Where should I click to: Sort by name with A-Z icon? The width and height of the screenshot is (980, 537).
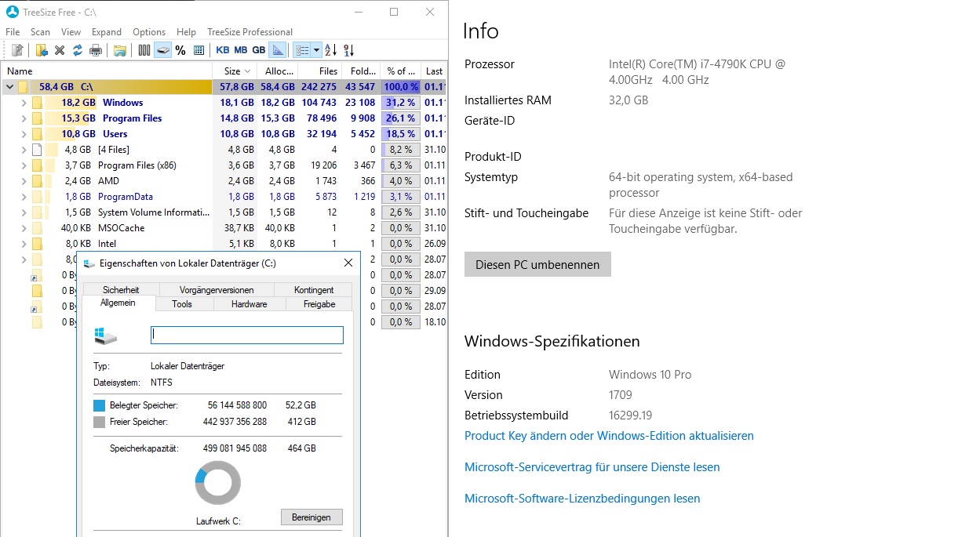point(331,50)
